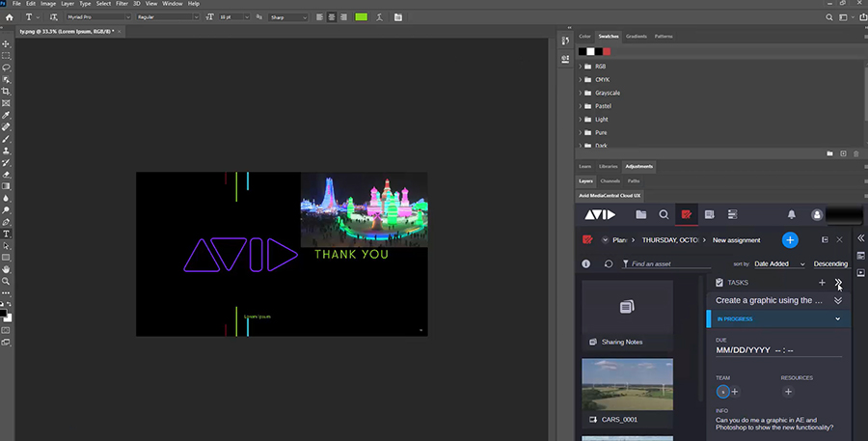Add a new task next to TASKS
868x441 pixels.
822,283
